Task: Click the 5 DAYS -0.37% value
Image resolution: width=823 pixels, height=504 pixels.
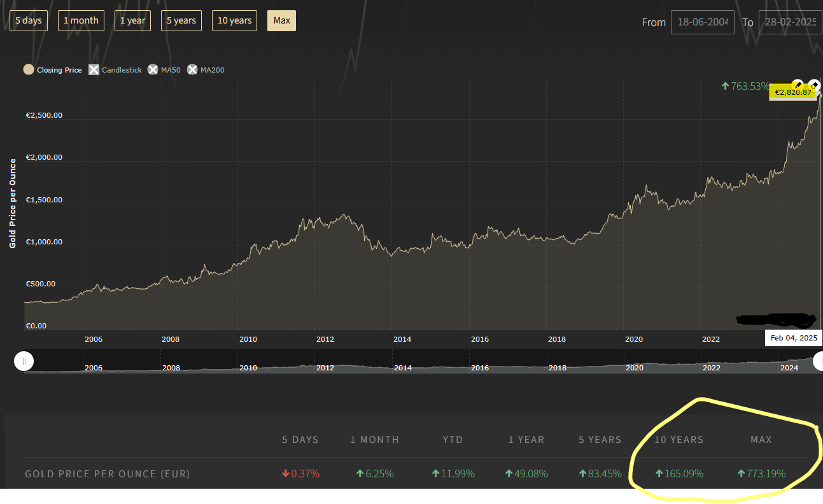Action: 300,473
